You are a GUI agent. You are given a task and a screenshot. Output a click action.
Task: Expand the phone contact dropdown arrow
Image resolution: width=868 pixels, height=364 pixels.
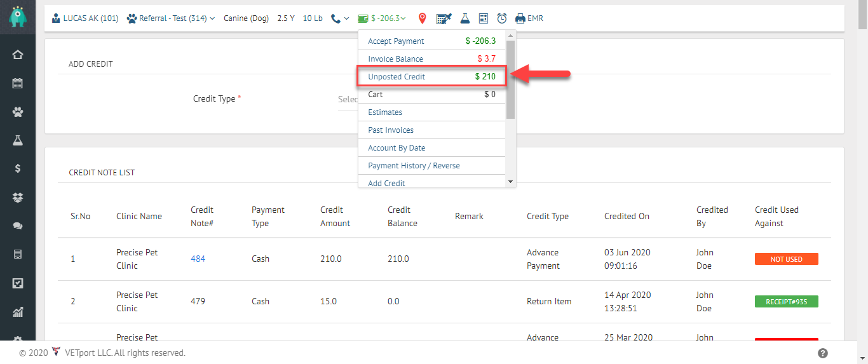click(x=346, y=18)
